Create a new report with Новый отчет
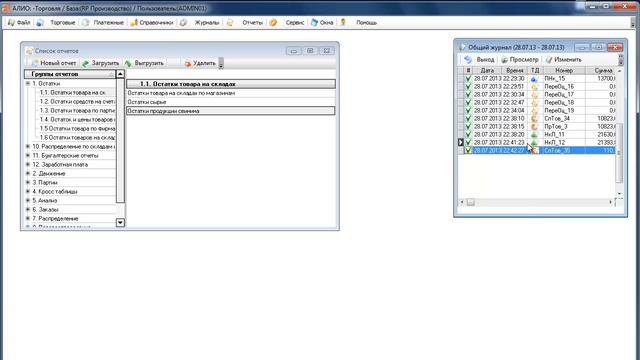 pyautogui.click(x=54, y=63)
